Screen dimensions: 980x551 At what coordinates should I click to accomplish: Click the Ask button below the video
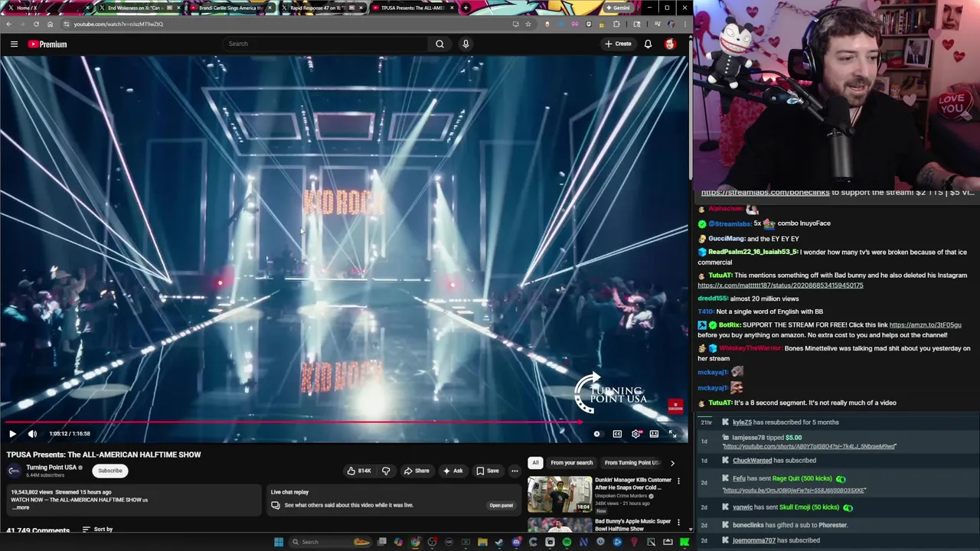coord(452,471)
